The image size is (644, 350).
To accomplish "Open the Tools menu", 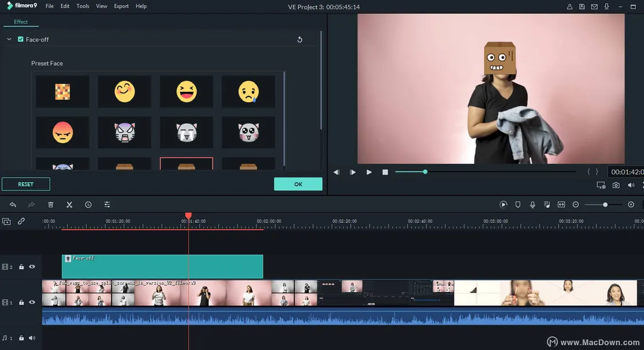I will [82, 6].
